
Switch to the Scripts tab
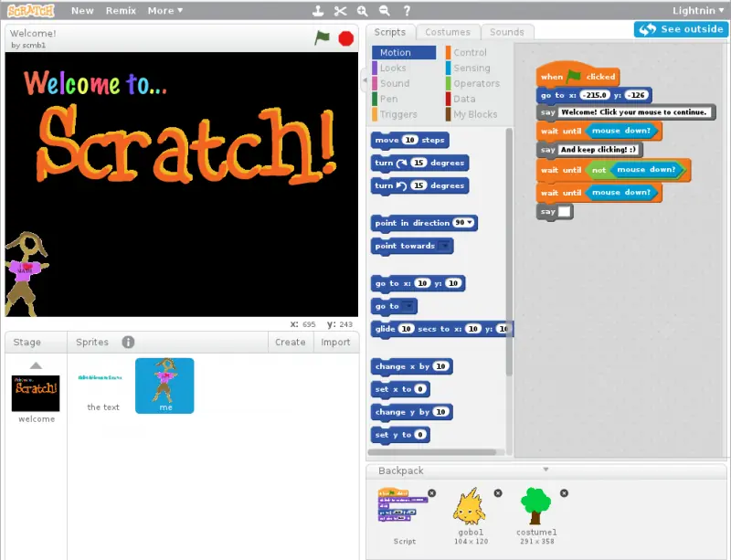(x=390, y=32)
